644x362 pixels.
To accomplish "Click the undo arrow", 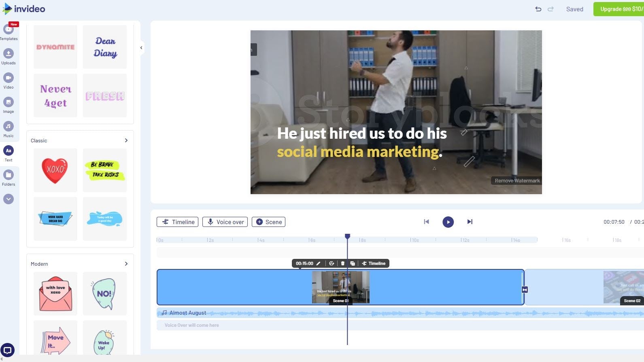I will tap(538, 9).
